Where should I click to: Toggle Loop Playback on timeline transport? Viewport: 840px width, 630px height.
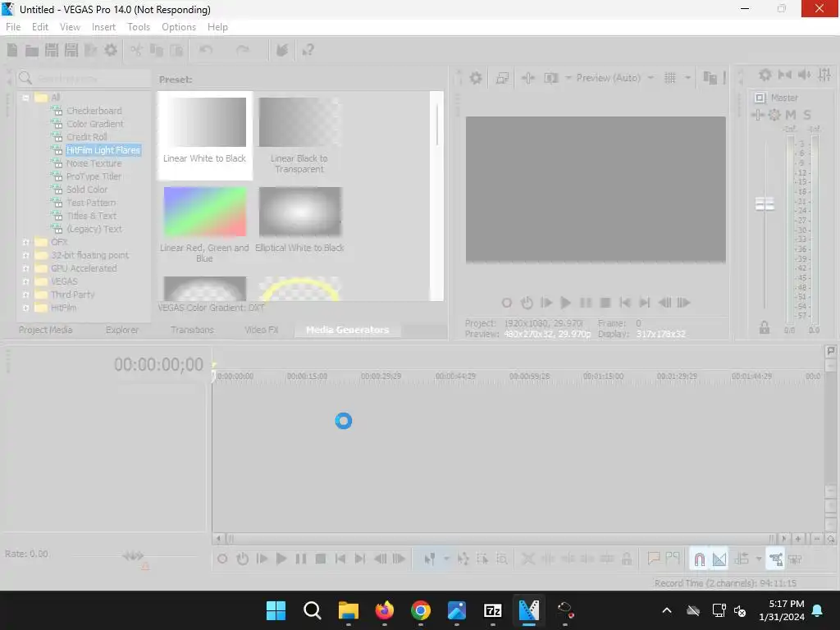[x=243, y=559]
